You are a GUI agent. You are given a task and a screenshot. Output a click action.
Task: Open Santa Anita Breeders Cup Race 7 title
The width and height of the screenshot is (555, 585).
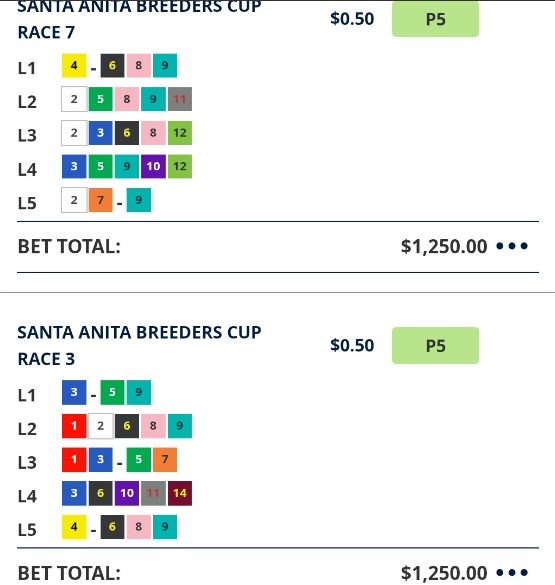139,21
